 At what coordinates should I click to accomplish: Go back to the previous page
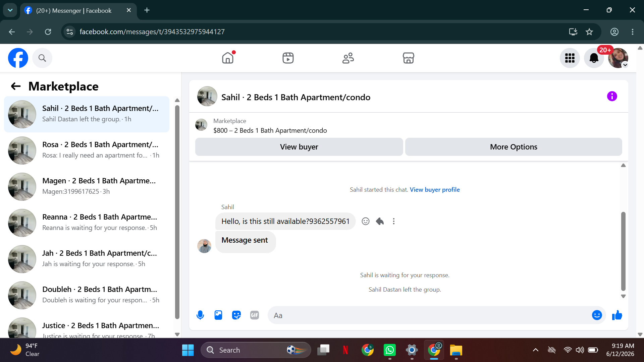tap(12, 32)
